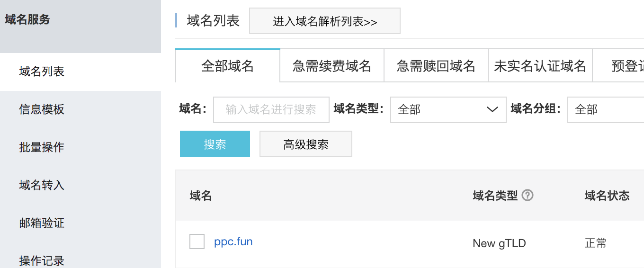This screenshot has height=268, width=644.
Task: Switch to the 全部域名 tab
Action: click(228, 66)
